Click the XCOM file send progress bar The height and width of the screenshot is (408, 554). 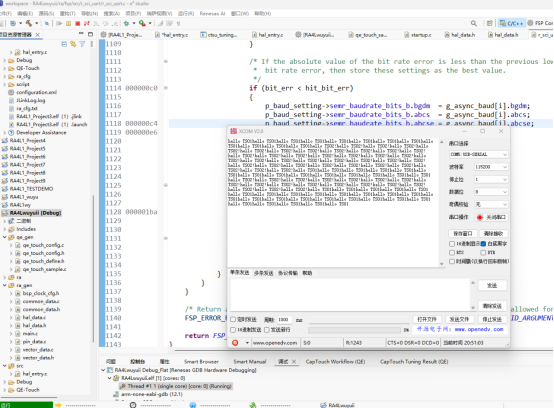click(354, 330)
